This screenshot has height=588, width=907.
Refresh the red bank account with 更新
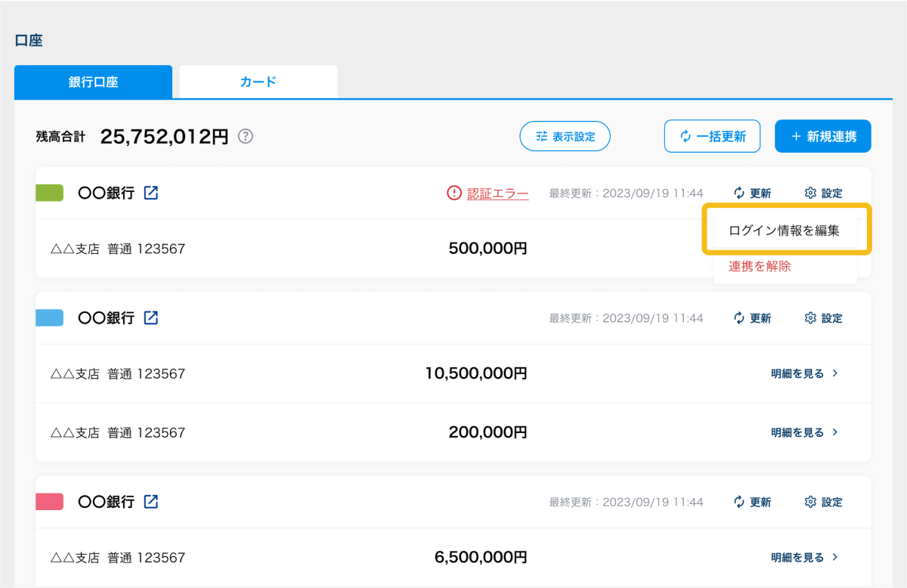click(x=752, y=502)
